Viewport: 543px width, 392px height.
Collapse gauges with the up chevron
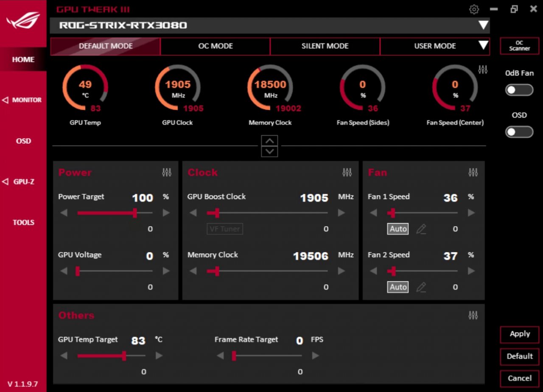(x=270, y=141)
